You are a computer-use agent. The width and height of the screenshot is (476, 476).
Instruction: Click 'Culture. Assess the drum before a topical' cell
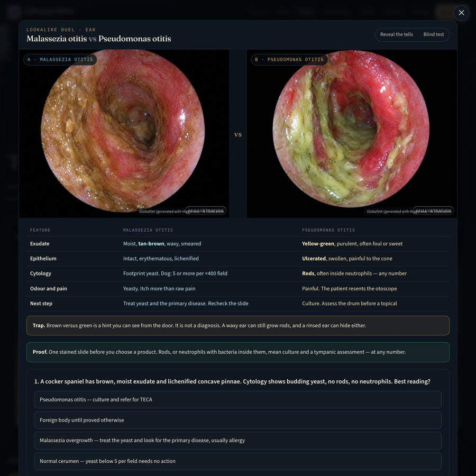pyautogui.click(x=350, y=304)
